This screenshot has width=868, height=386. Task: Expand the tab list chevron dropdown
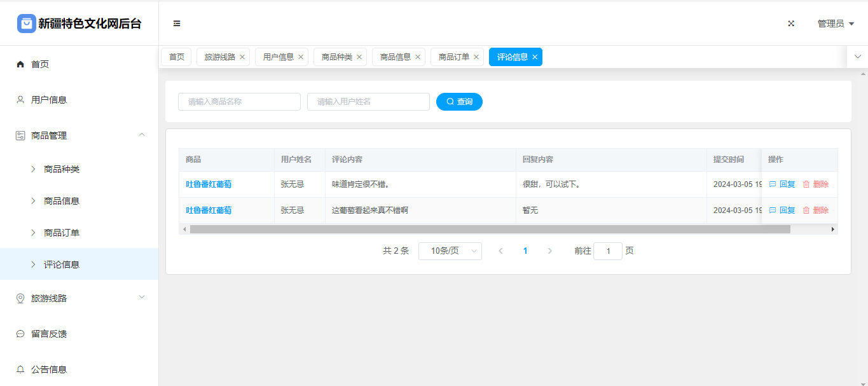coord(857,57)
